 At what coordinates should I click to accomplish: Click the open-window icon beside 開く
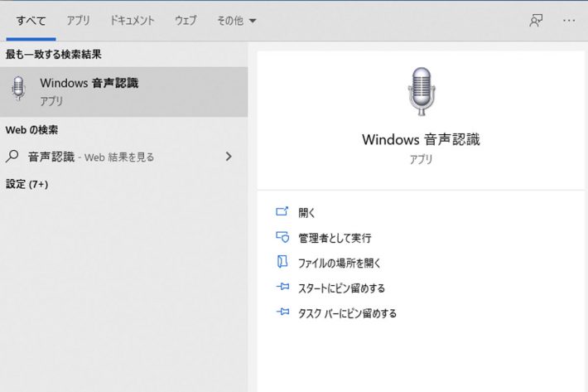pos(282,211)
